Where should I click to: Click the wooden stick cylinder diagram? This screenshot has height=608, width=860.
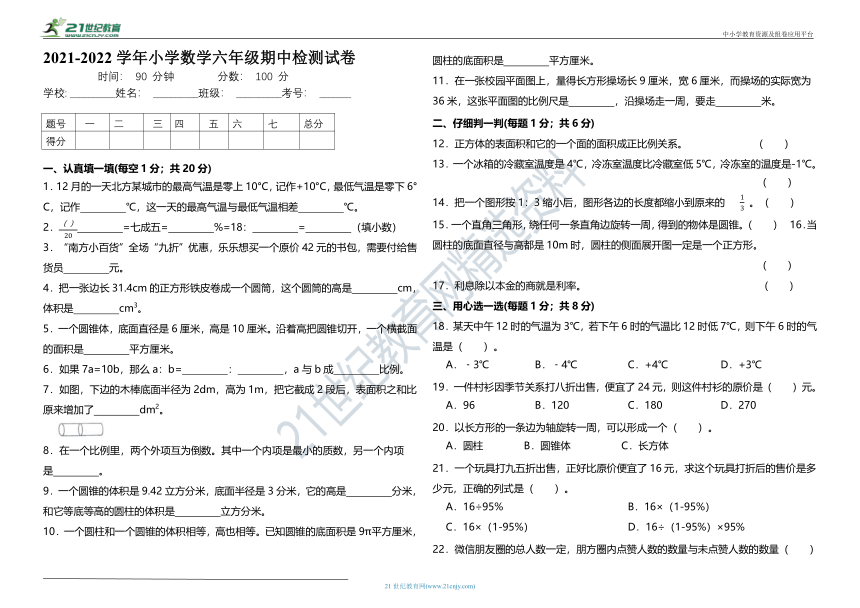coord(81,429)
